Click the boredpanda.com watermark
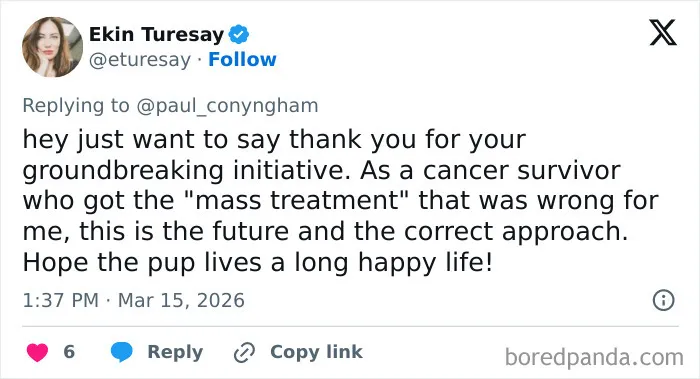 (x=594, y=358)
